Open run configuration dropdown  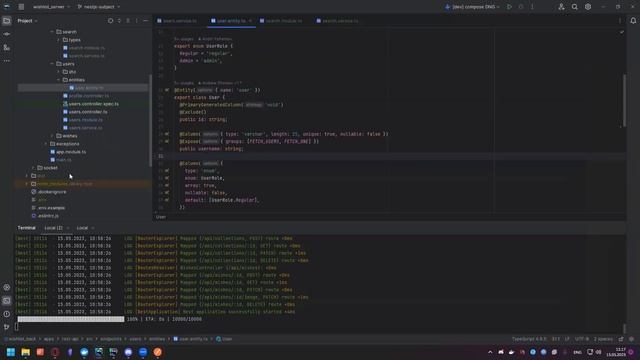472,7
